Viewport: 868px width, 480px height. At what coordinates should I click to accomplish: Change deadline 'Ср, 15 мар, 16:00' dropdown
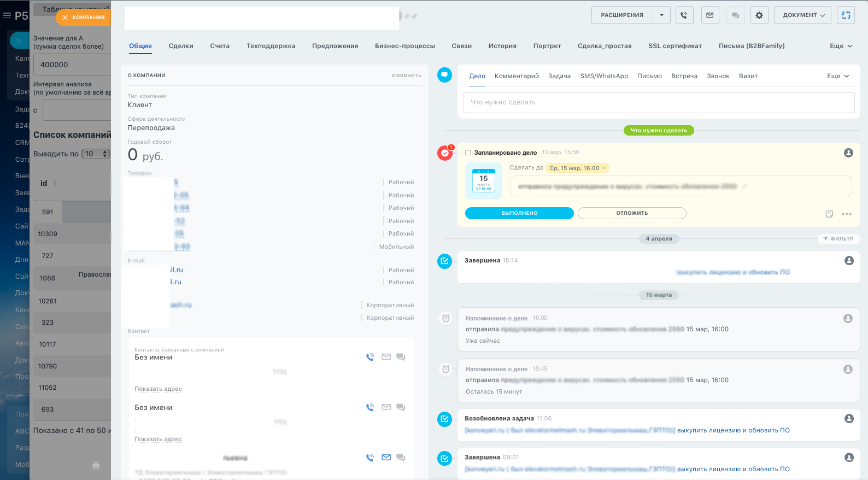(578, 168)
